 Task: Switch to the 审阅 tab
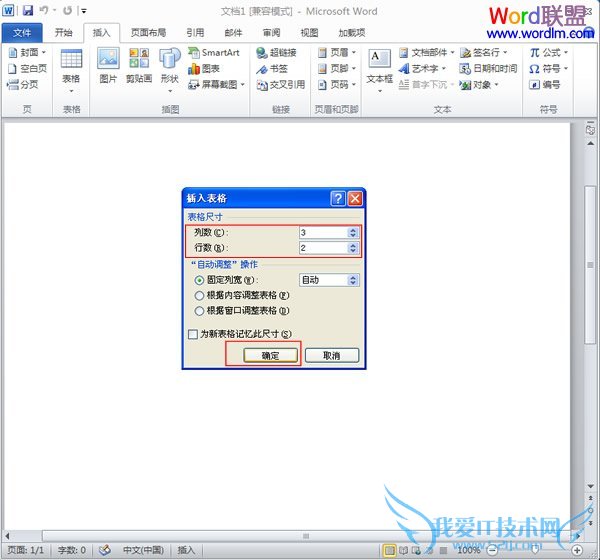(271, 33)
